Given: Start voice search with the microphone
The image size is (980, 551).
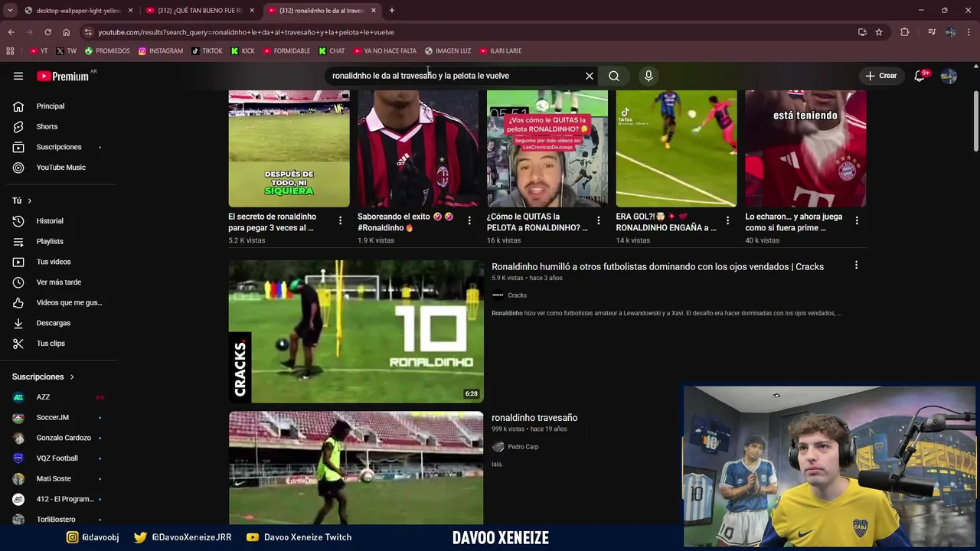Looking at the screenshot, I should 648,76.
